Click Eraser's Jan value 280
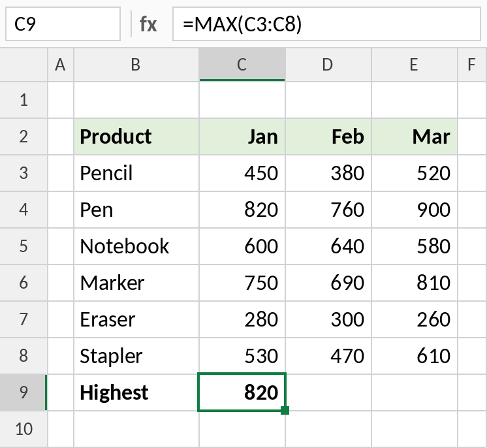This screenshot has width=487, height=448. pyautogui.click(x=242, y=319)
